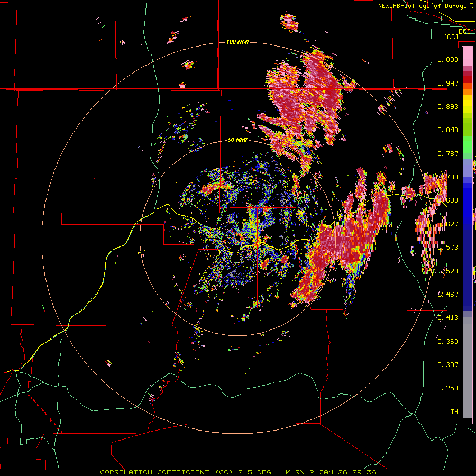Image resolution: width=476 pixels, height=476 pixels.
Task: Pick the bright green segment of the color bar
Action: (x=467, y=144)
